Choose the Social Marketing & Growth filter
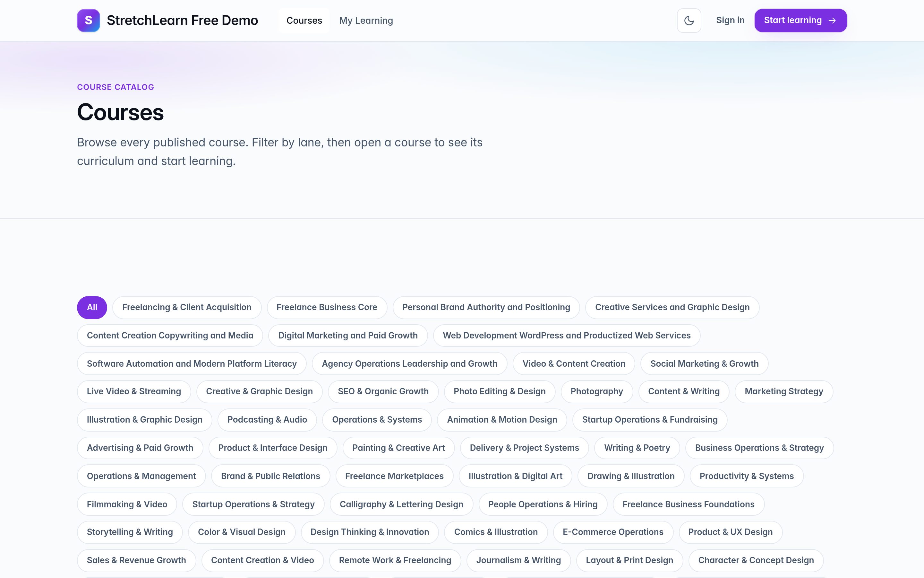924x578 pixels. click(x=705, y=363)
